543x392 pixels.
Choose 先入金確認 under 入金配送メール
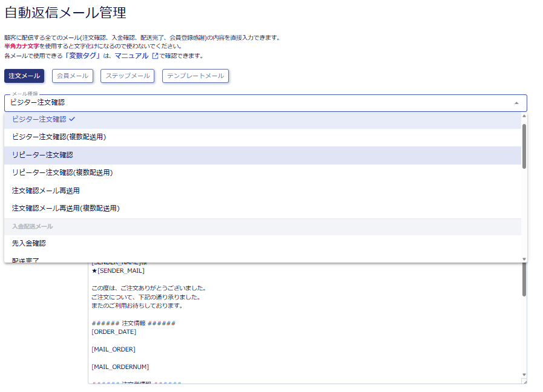pos(28,244)
